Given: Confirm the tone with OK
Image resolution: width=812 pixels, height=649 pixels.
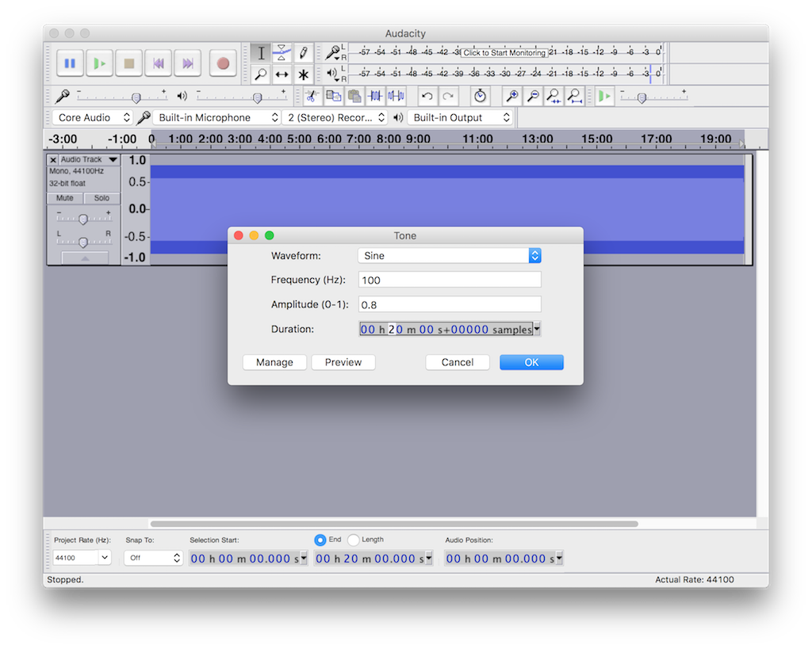Looking at the screenshot, I should [531, 362].
